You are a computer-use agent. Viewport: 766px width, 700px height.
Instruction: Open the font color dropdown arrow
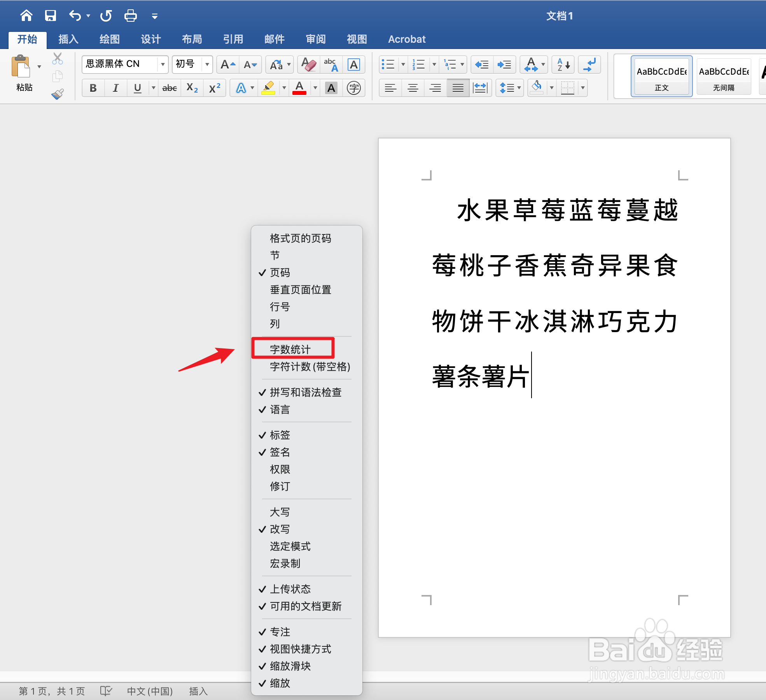[315, 88]
